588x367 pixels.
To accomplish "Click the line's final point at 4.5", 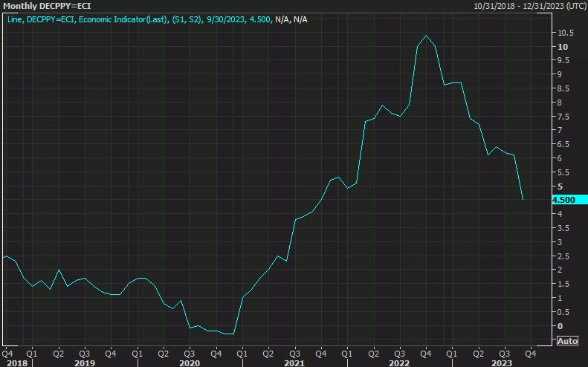I will 523,199.
